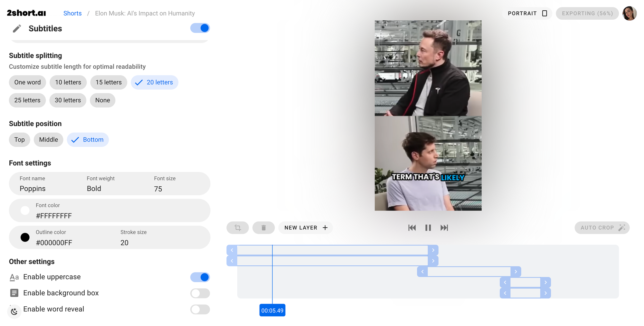This screenshot has height=326, width=644.
Task: Set subtitle position to Middle
Action: pyautogui.click(x=49, y=140)
